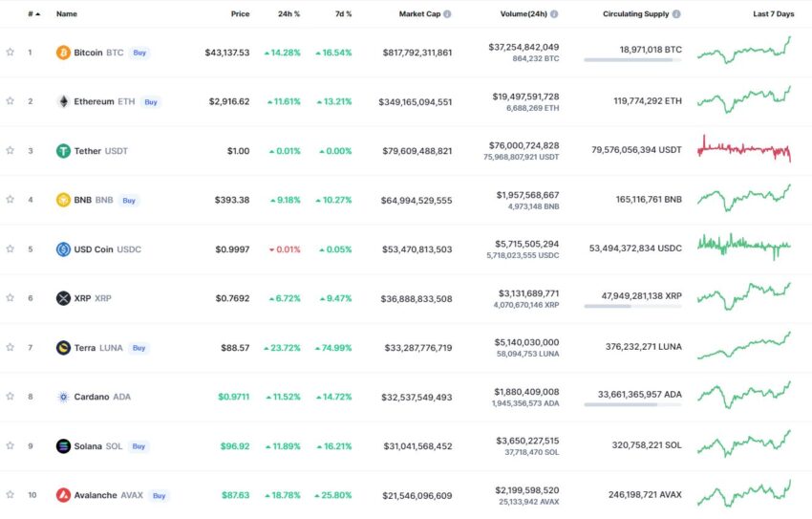The image size is (812, 519).
Task: Click the USD Coin logo icon
Action: [63, 249]
